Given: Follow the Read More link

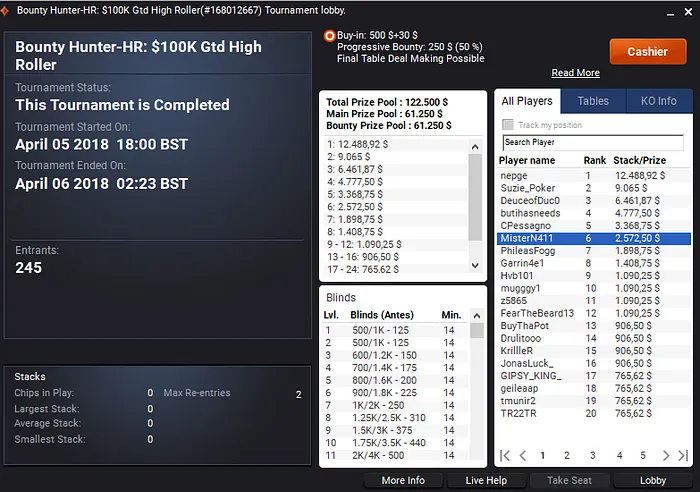Looking at the screenshot, I should coord(575,73).
